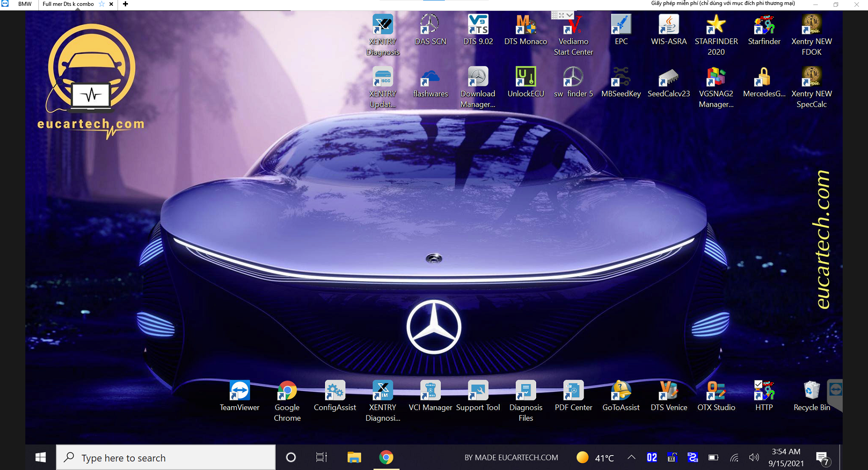868x470 pixels.
Task: Open notification action center
Action: [823, 458]
